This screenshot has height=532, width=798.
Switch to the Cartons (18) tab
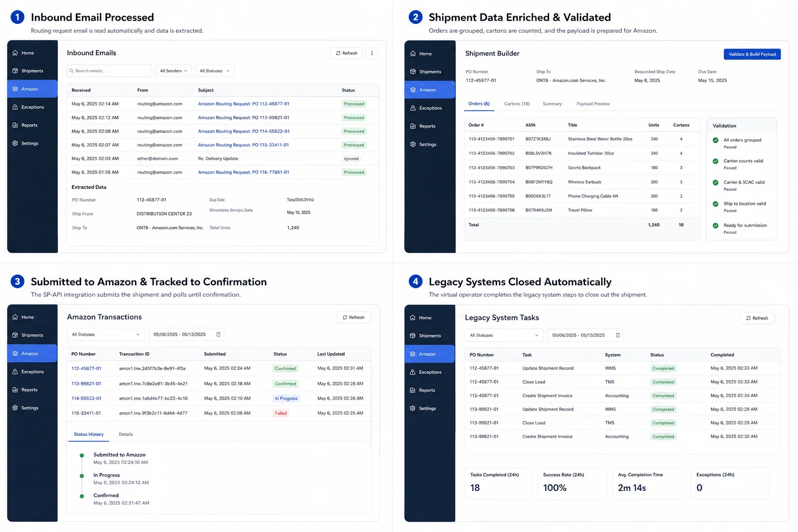tap(517, 104)
